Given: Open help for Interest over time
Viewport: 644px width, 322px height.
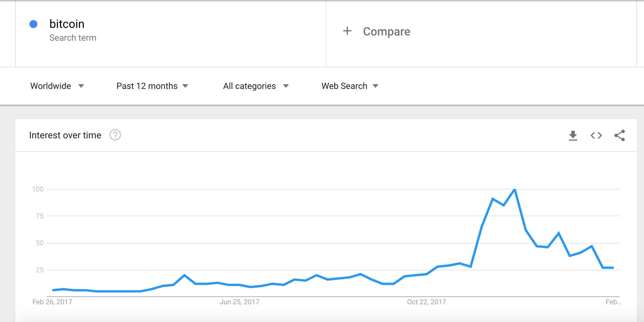Looking at the screenshot, I should pyautogui.click(x=115, y=135).
